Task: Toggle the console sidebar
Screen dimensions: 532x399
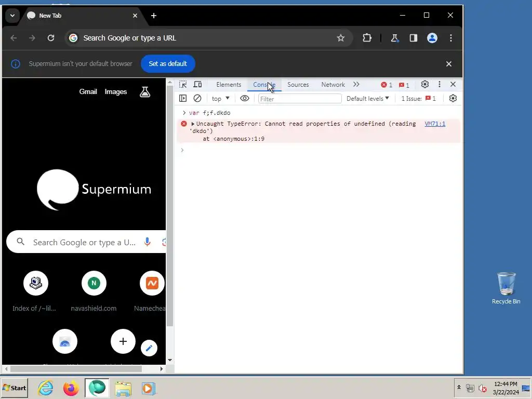Action: [183, 98]
